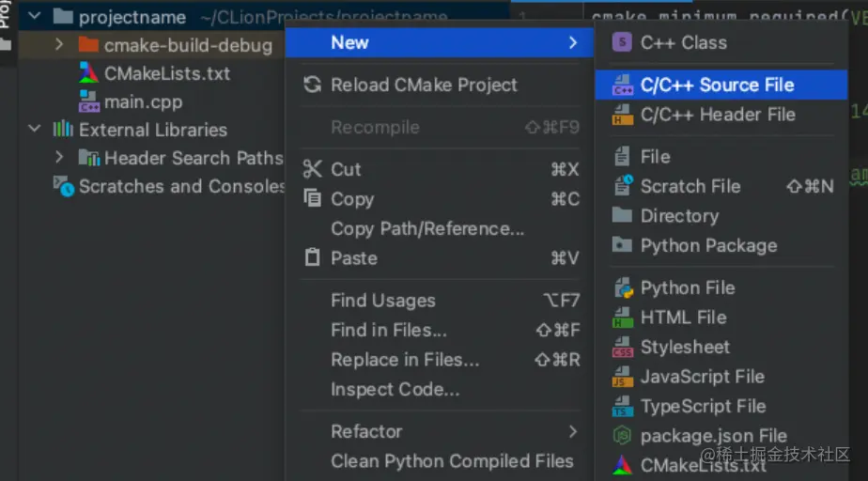Click the Scratches and Consoles icon
The height and width of the screenshot is (481, 868).
[x=64, y=187]
